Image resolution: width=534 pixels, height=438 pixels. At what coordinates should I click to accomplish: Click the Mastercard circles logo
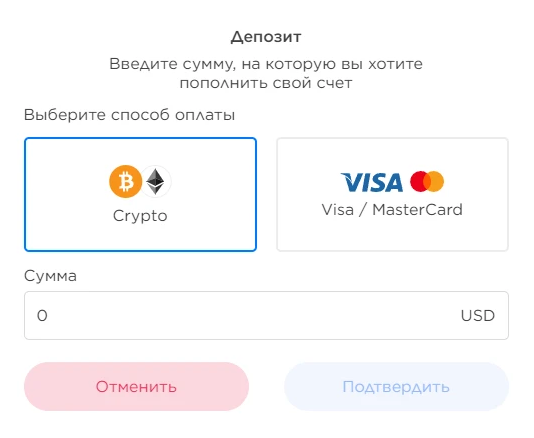[x=427, y=182]
